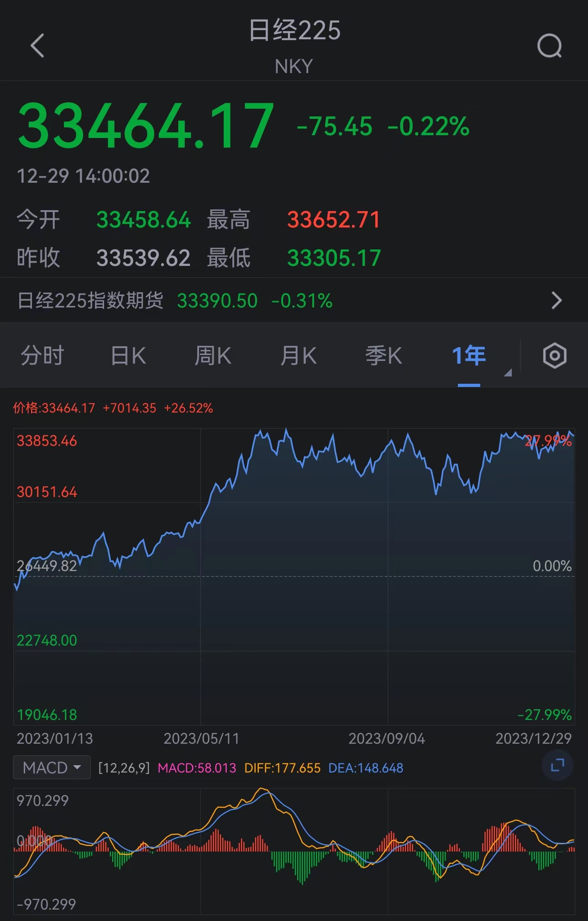
Task: Tap the 2023/05/11 date label
Action: pyautogui.click(x=201, y=739)
